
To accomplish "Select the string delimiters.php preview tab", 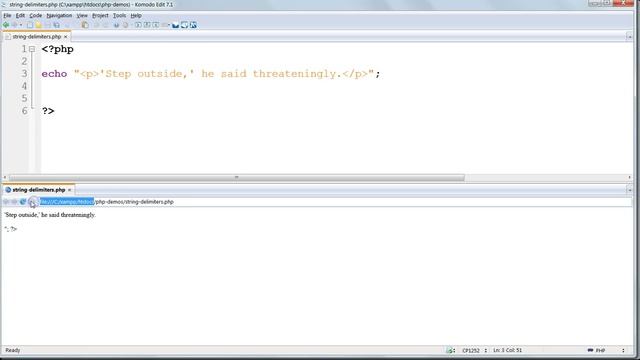I will 38,190.
